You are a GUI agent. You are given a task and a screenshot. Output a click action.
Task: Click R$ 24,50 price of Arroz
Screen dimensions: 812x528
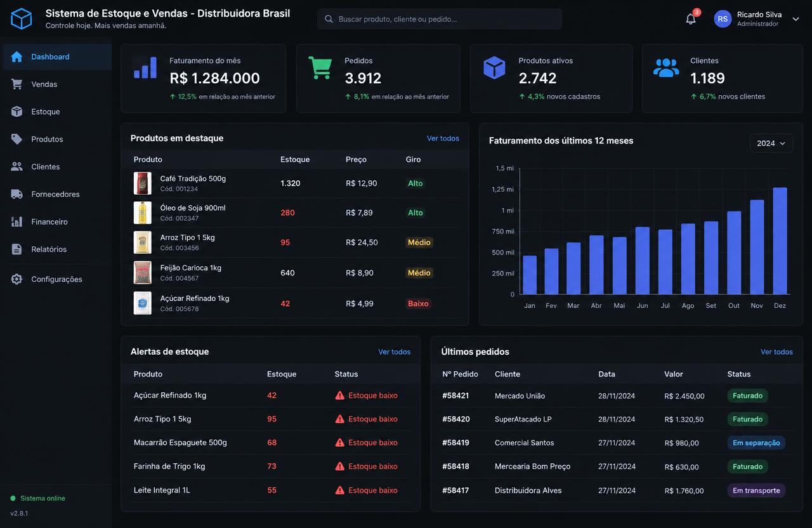[362, 242]
